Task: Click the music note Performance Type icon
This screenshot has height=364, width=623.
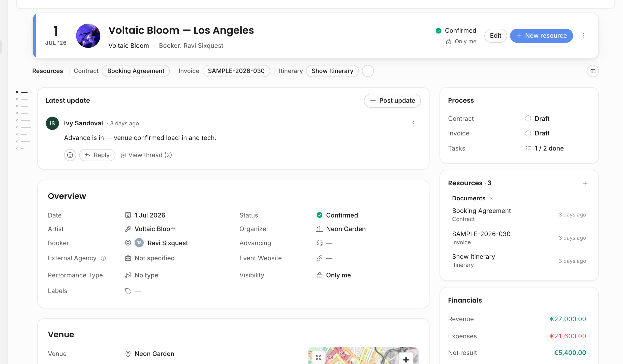Action: pos(128,275)
